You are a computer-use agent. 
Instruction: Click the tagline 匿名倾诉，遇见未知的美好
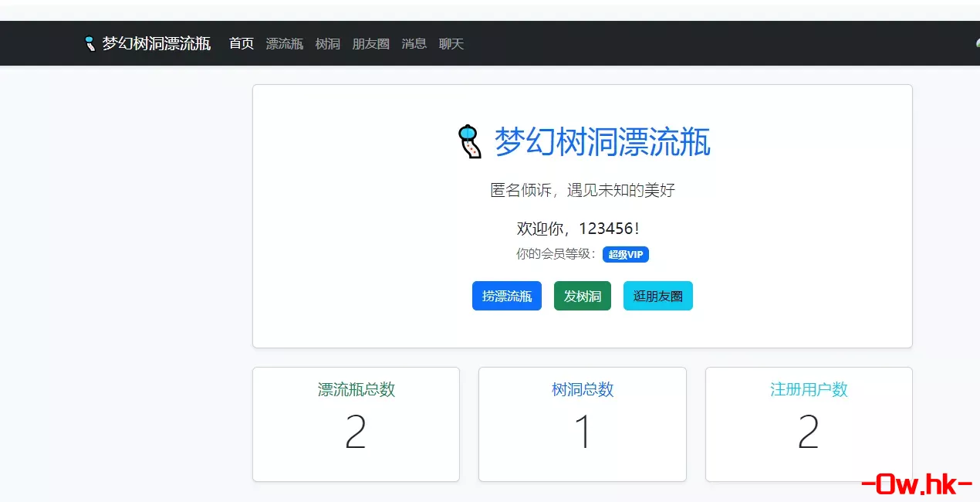tap(582, 190)
